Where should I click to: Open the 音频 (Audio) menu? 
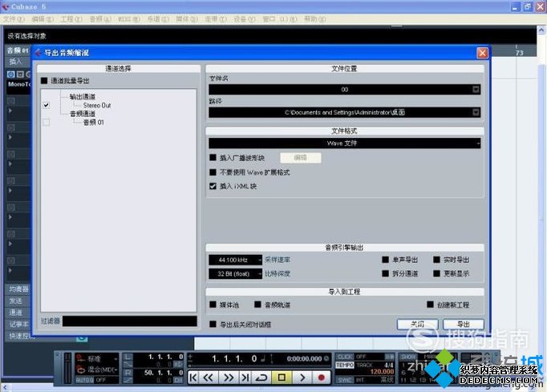click(x=100, y=18)
